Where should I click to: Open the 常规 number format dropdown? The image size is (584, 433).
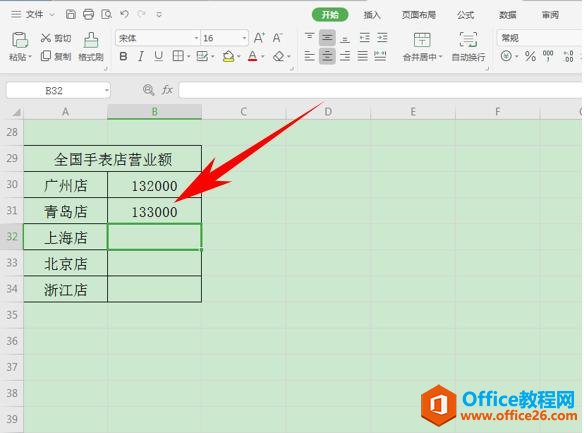(540, 38)
